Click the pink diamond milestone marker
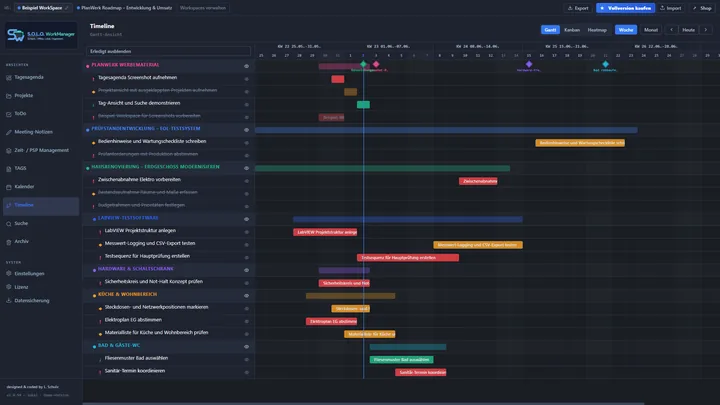The width and height of the screenshot is (720, 405). coord(376,64)
